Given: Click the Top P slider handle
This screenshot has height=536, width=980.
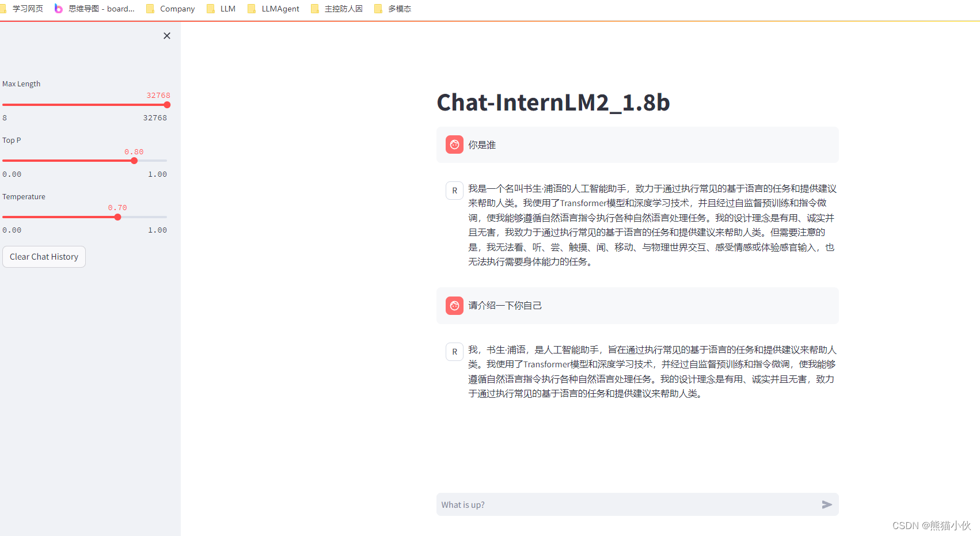Looking at the screenshot, I should [134, 161].
